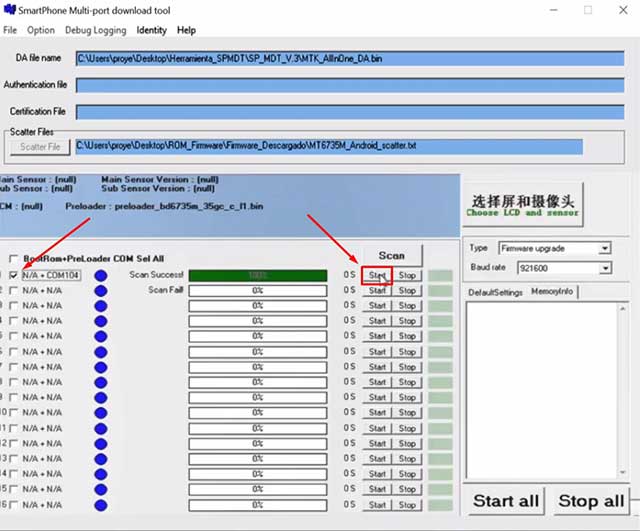Screen dimensions: 640x531
Task: Click the 'N/A + N/A' label in port row 10
Action: 42,413
